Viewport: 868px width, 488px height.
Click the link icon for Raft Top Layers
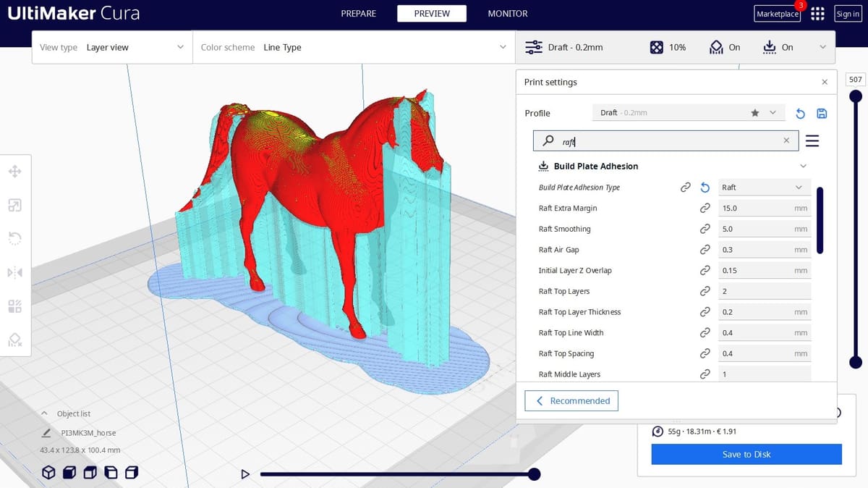[x=705, y=291]
